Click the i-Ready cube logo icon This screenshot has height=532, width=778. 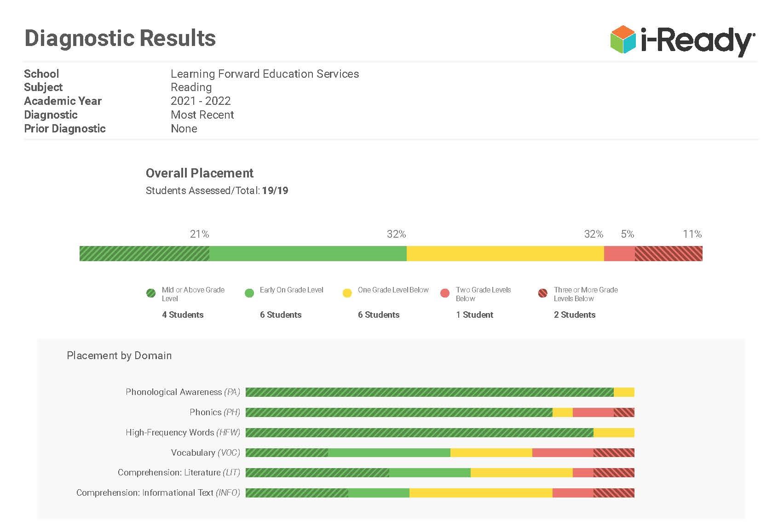tap(622, 39)
